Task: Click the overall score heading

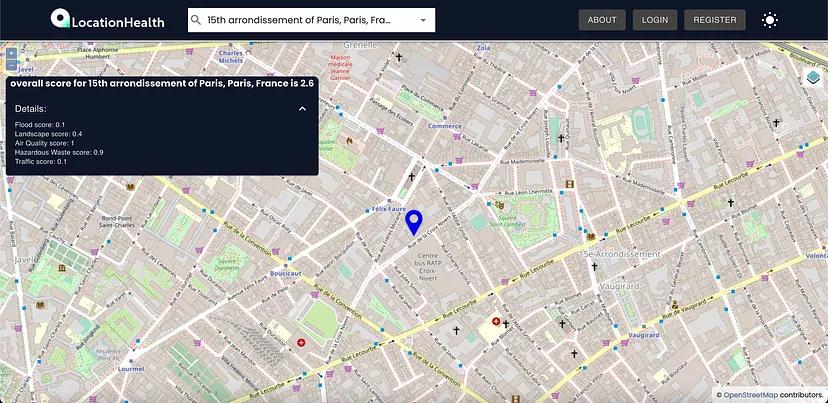Action: [162, 83]
